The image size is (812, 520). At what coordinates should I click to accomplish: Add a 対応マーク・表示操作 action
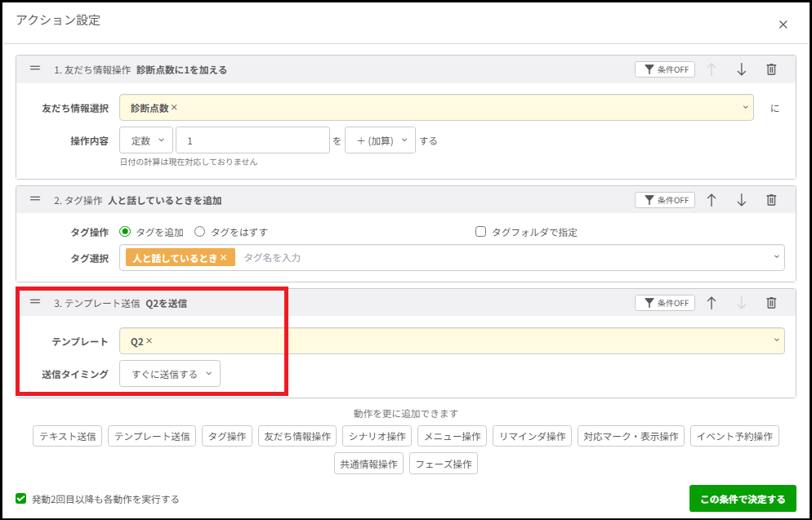tap(631, 436)
